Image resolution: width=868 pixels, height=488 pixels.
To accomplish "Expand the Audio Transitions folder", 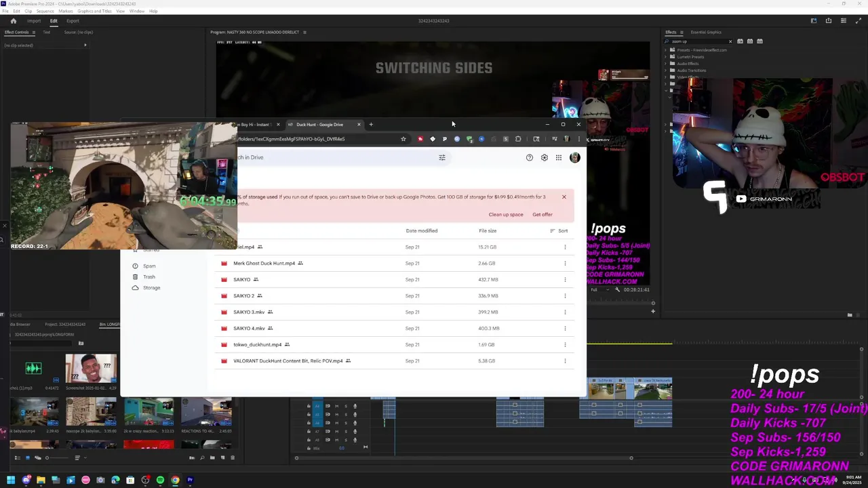I will click(665, 70).
